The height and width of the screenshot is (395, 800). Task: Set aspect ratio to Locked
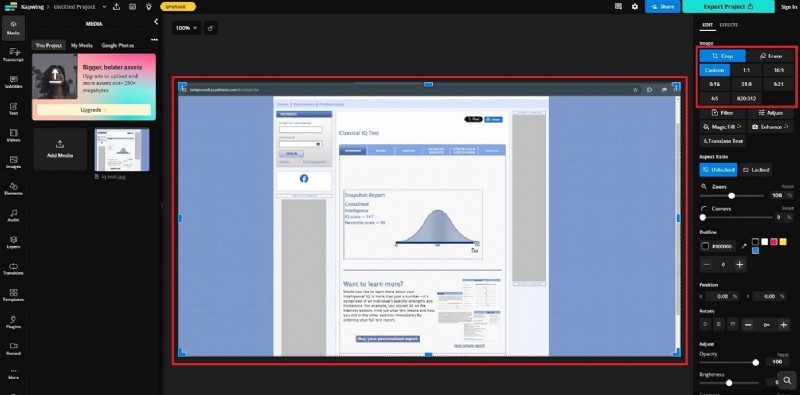[756, 169]
